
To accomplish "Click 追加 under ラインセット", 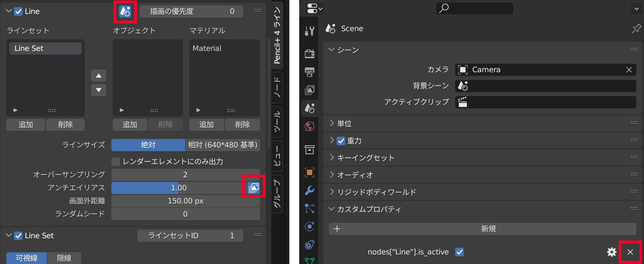I will [25, 125].
